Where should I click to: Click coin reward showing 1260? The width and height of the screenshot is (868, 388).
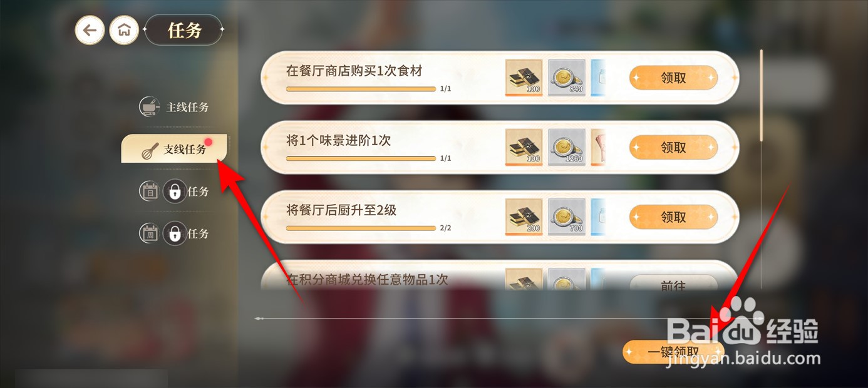tap(567, 147)
